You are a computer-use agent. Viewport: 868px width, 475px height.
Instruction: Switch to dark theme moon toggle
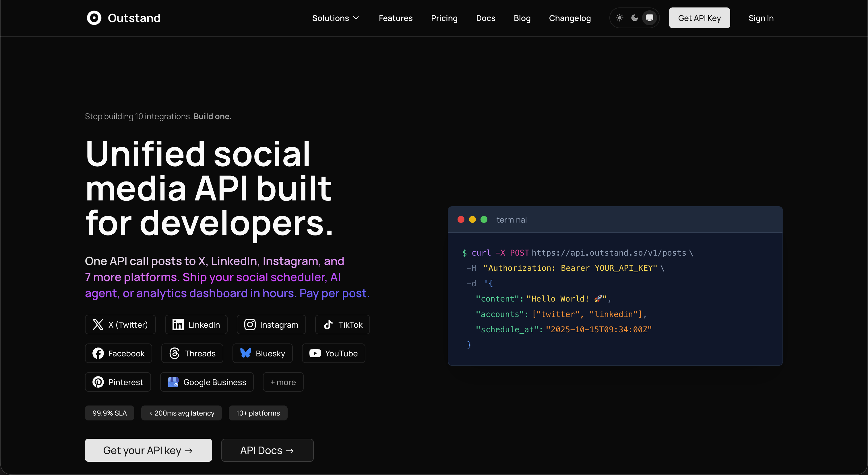634,18
